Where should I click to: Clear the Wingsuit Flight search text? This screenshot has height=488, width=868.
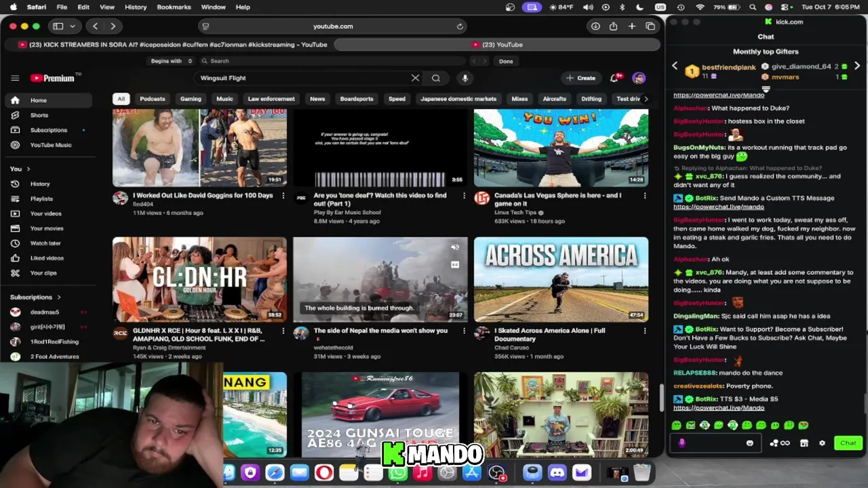pos(415,78)
